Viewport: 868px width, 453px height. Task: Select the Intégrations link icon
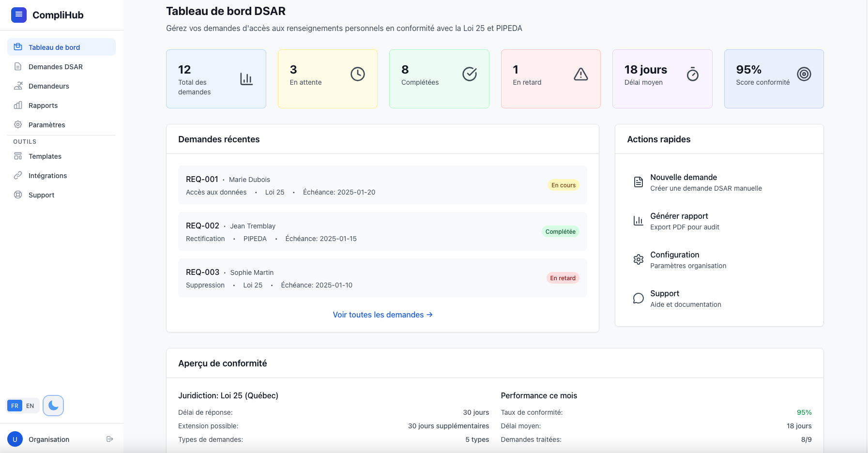tap(18, 175)
